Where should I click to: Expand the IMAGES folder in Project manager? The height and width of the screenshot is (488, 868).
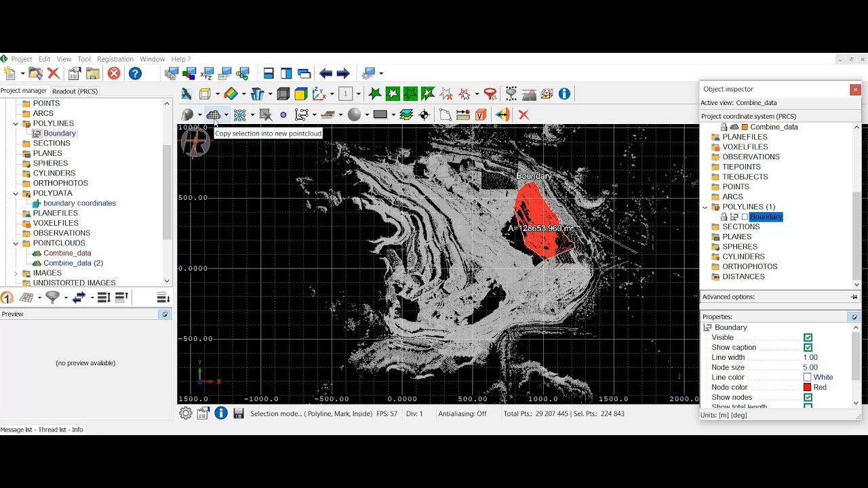pyautogui.click(x=16, y=273)
